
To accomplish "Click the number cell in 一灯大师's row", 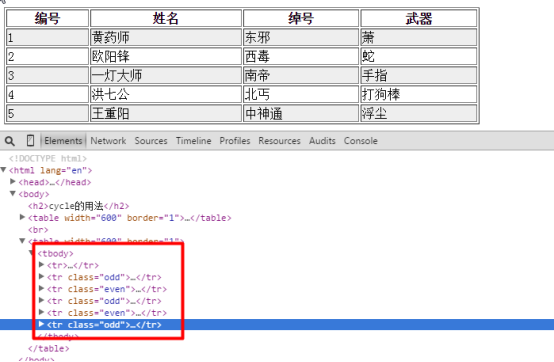I will tap(47, 75).
